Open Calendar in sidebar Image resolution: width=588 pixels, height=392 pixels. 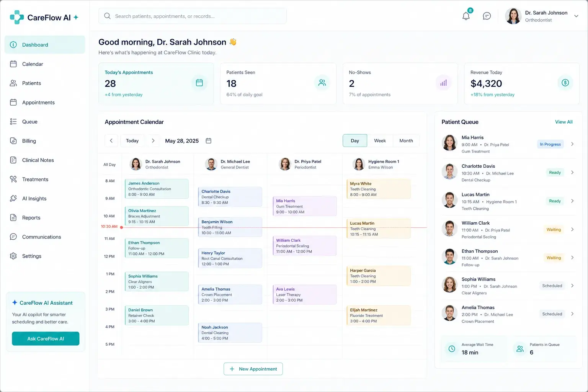pyautogui.click(x=45, y=64)
